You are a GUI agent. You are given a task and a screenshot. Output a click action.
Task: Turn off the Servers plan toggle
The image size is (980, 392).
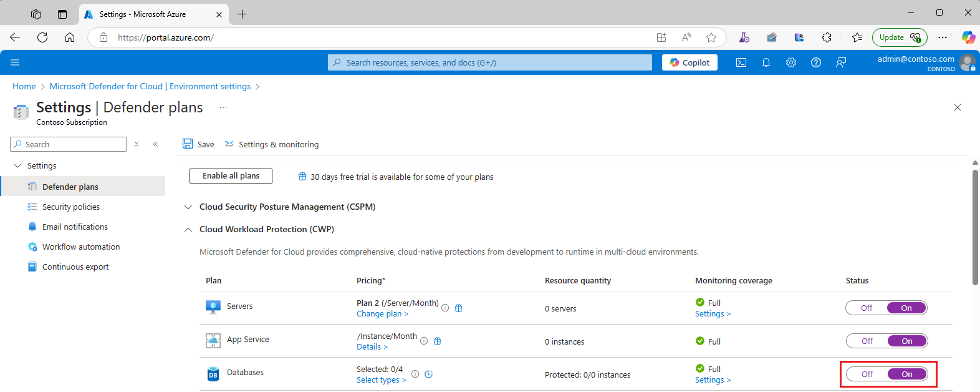pos(867,308)
